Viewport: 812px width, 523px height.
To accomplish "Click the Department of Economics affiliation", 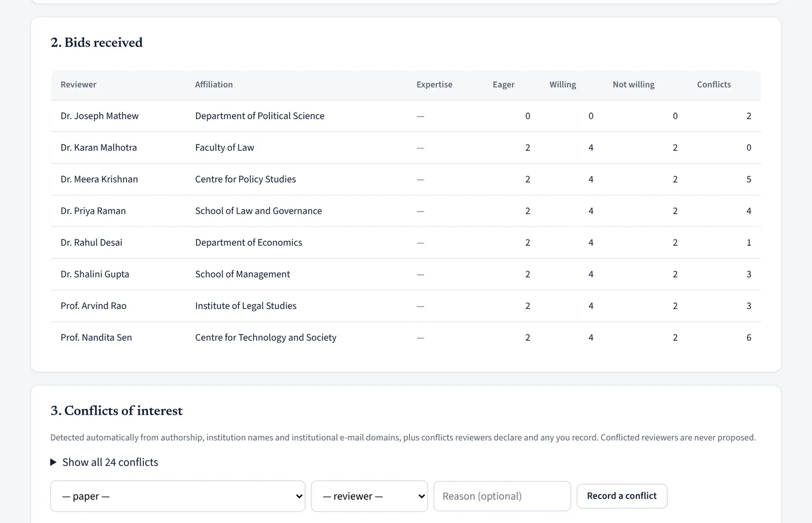I will [x=249, y=242].
